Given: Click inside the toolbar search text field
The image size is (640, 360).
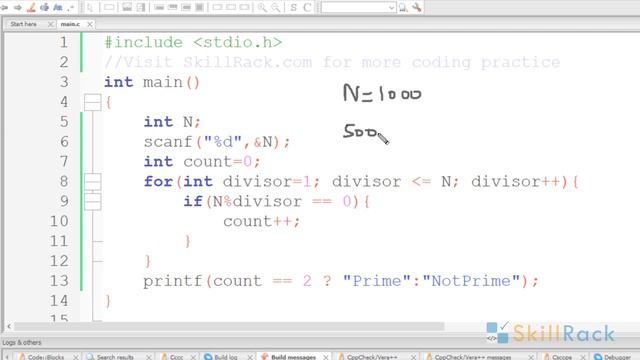Looking at the screenshot, I should (354, 8).
